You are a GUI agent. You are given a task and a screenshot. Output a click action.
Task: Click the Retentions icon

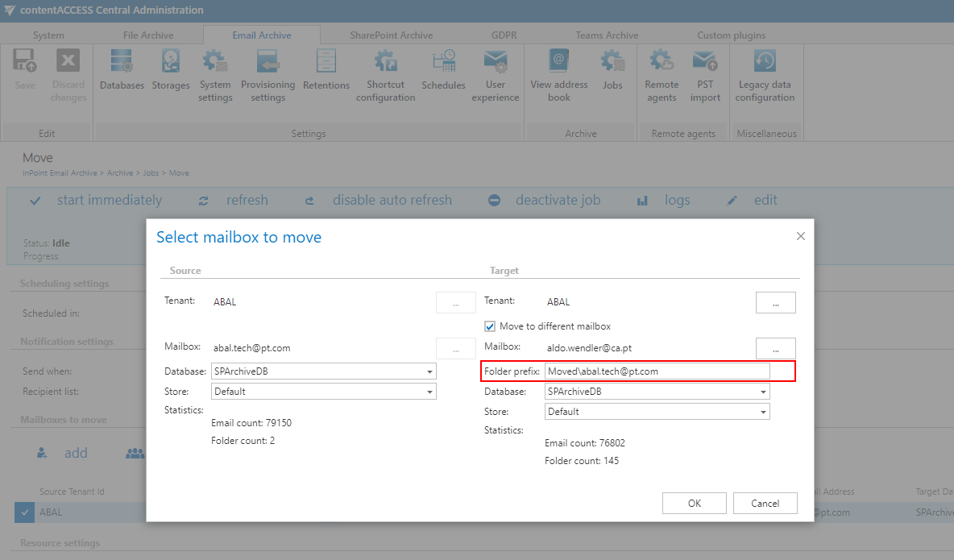[326, 71]
